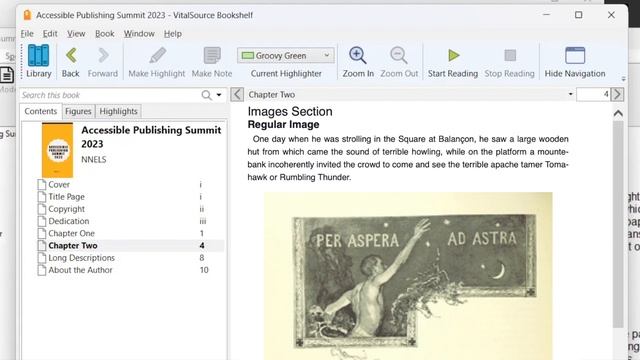Viewport: 640px width, 360px height.
Task: Open the File menu
Action: (27, 34)
